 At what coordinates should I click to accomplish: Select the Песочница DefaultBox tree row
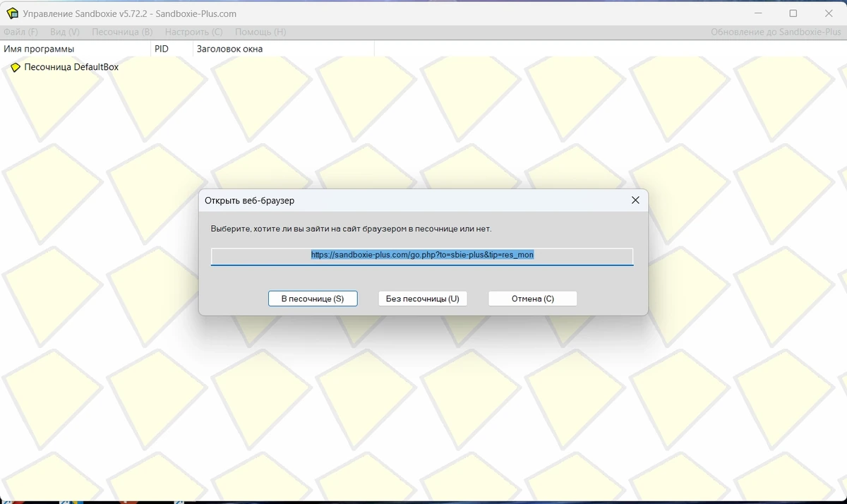(x=64, y=67)
